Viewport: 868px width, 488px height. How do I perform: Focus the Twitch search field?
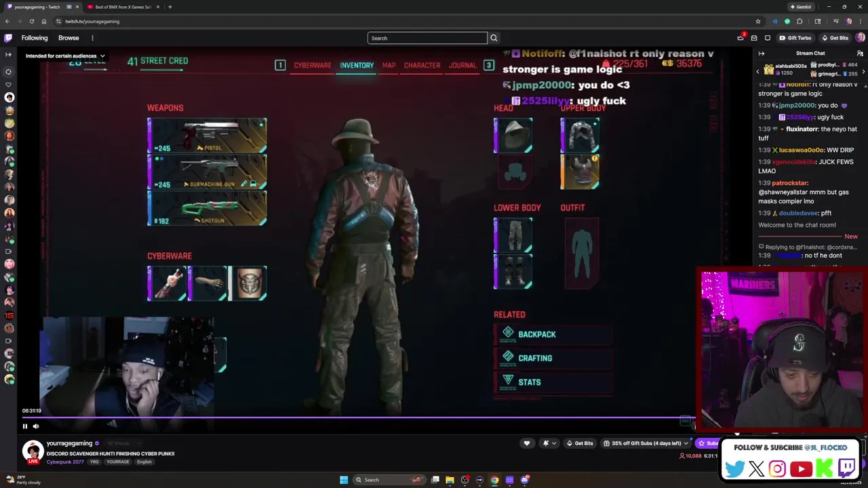point(427,38)
